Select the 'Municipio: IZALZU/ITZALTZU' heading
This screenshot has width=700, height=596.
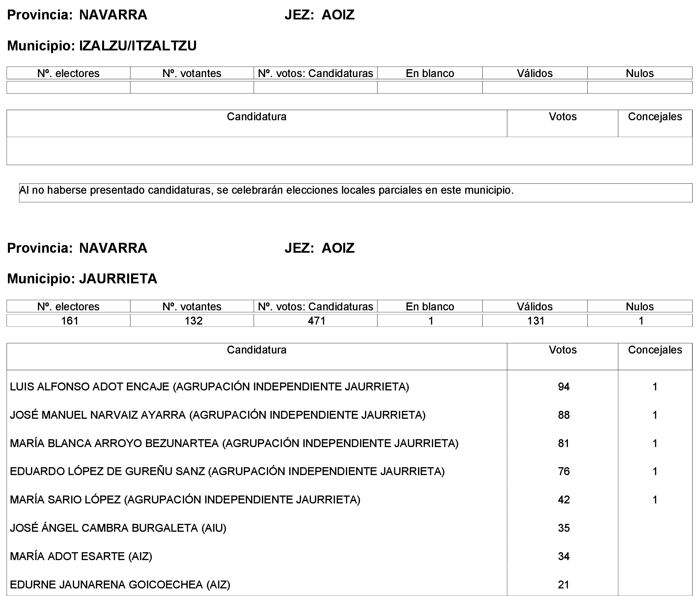(102, 45)
